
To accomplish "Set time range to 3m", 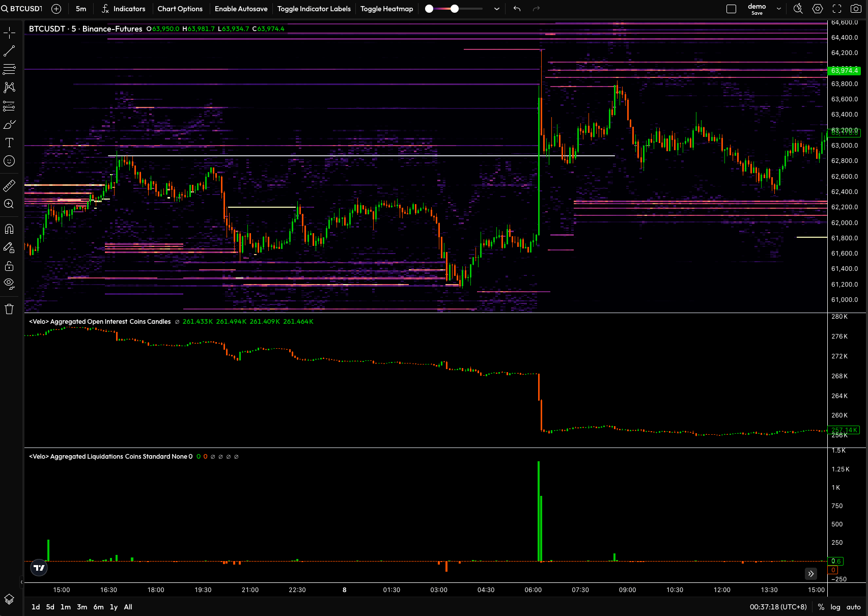I will point(82,607).
